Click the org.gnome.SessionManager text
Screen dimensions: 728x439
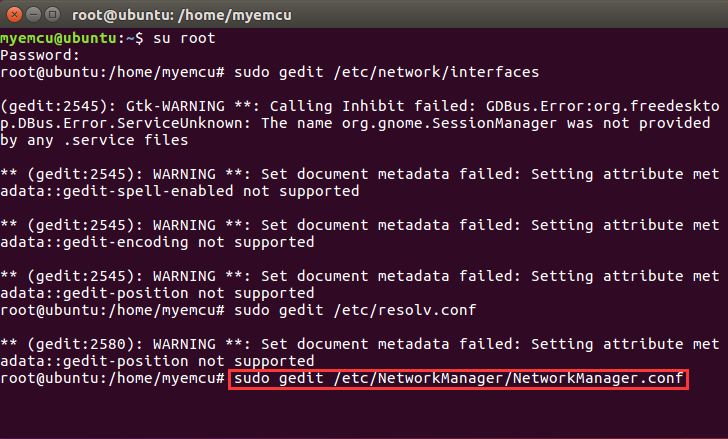pos(448,123)
